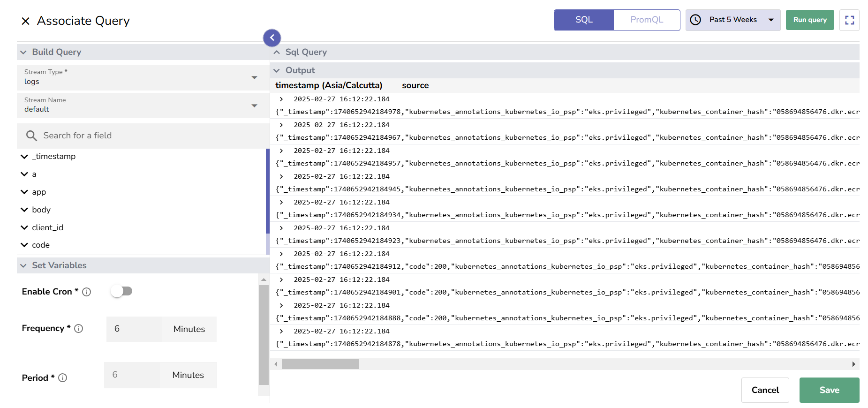868x408 pixels.
Task: Click the fullscreen expand icon
Action: click(849, 20)
